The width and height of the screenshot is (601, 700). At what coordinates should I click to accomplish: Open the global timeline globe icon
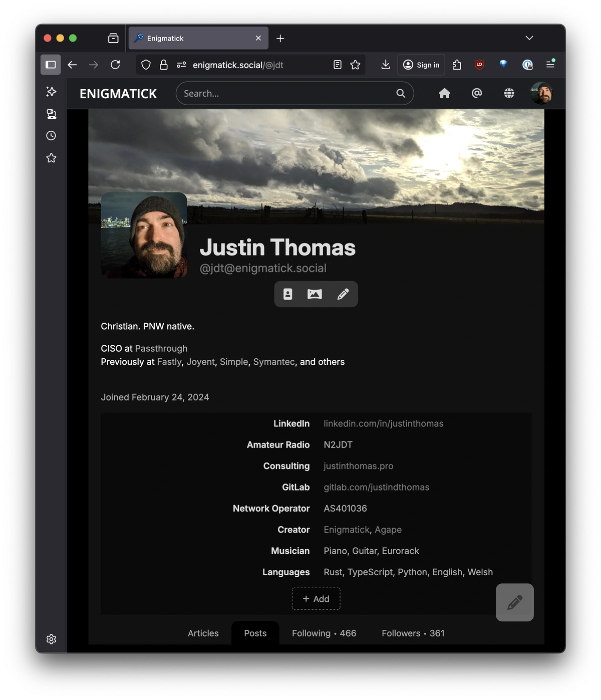tap(509, 93)
